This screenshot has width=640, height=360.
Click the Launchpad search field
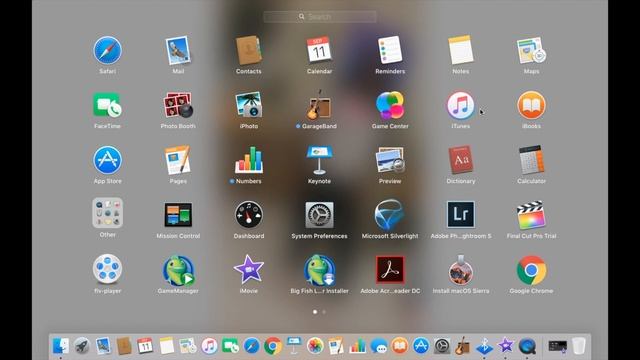pyautogui.click(x=320, y=17)
